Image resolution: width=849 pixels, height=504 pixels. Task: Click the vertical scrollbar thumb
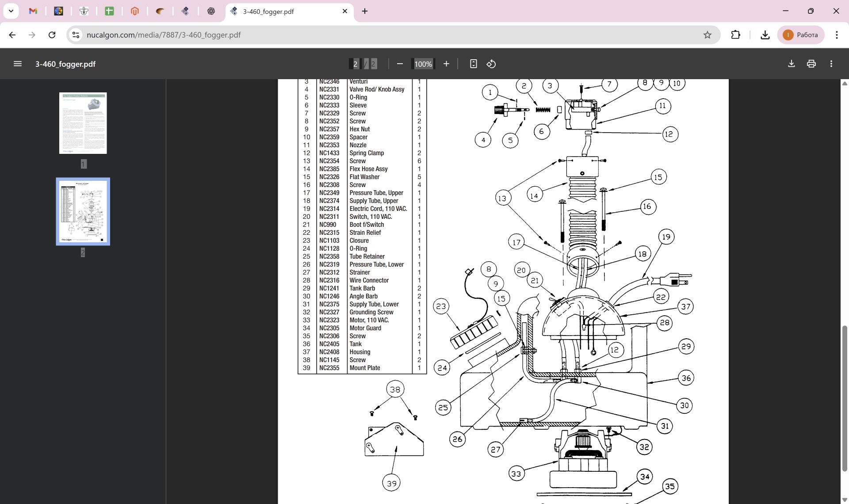point(845,398)
